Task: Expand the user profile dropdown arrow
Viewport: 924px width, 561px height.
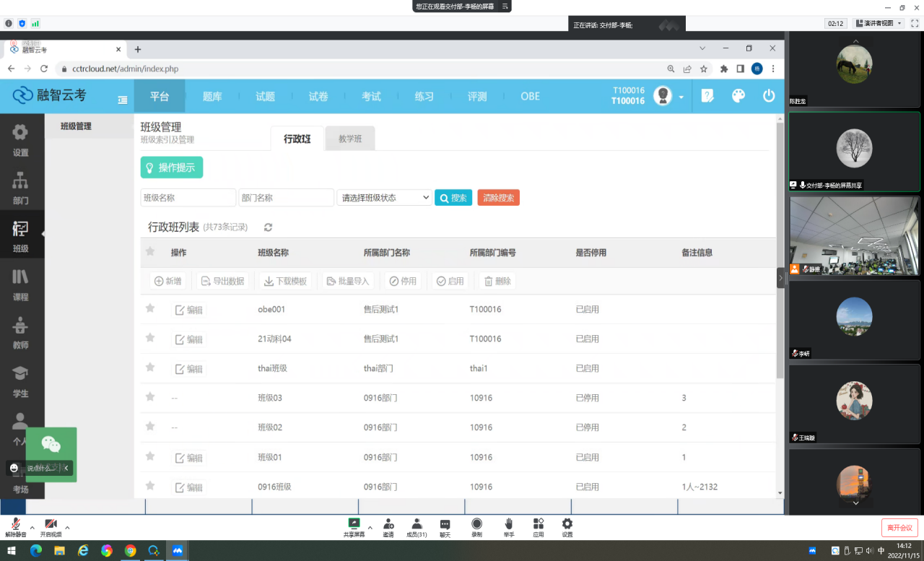Action: coord(681,97)
